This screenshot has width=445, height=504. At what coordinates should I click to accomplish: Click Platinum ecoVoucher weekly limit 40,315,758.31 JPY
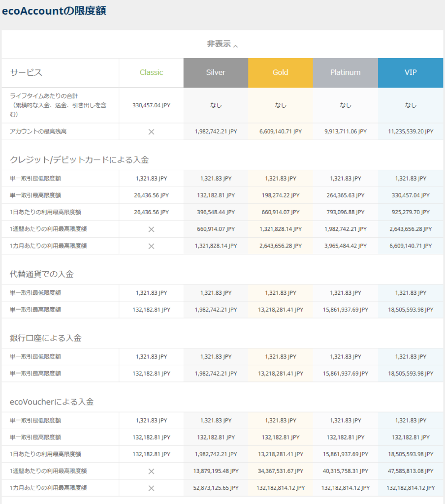346,471
